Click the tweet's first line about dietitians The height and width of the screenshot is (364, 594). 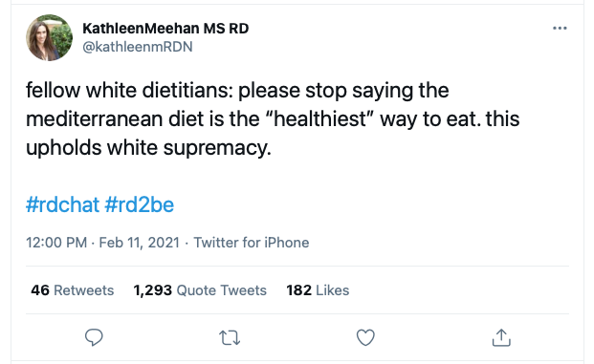coord(237,91)
